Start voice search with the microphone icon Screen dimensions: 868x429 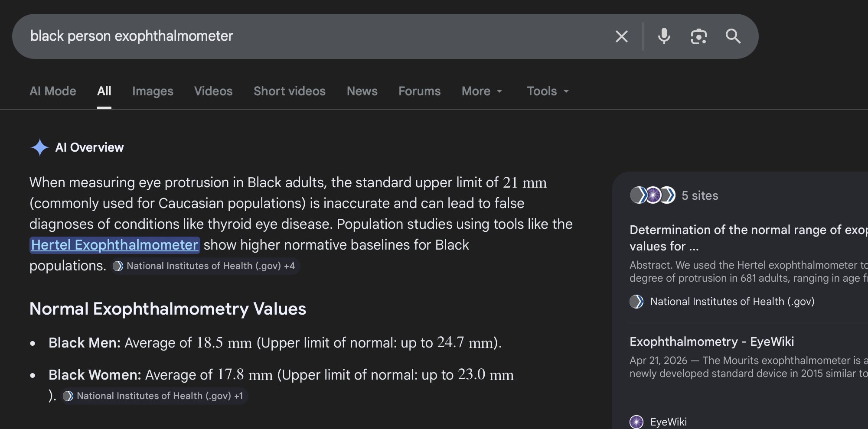pos(664,36)
